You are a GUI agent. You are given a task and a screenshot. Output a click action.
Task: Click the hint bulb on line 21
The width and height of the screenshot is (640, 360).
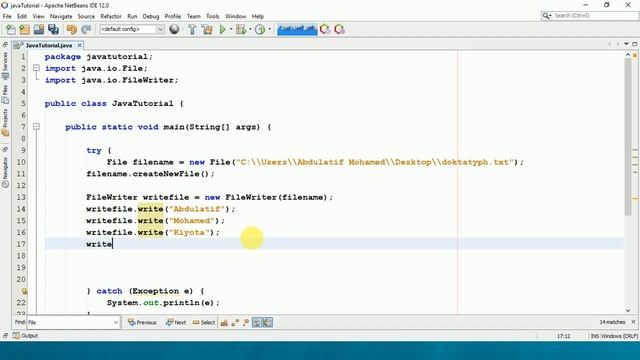(24, 291)
